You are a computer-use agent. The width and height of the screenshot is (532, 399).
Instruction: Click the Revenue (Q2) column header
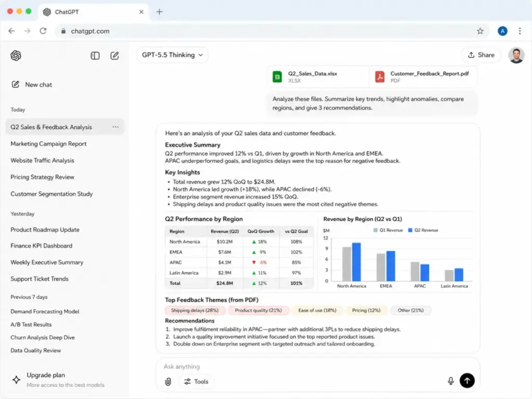click(224, 231)
